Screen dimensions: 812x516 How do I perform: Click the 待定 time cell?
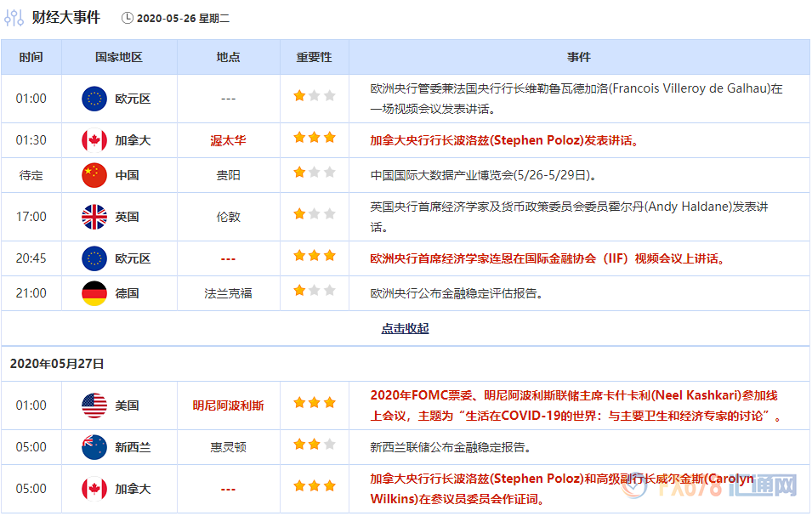coord(31,175)
